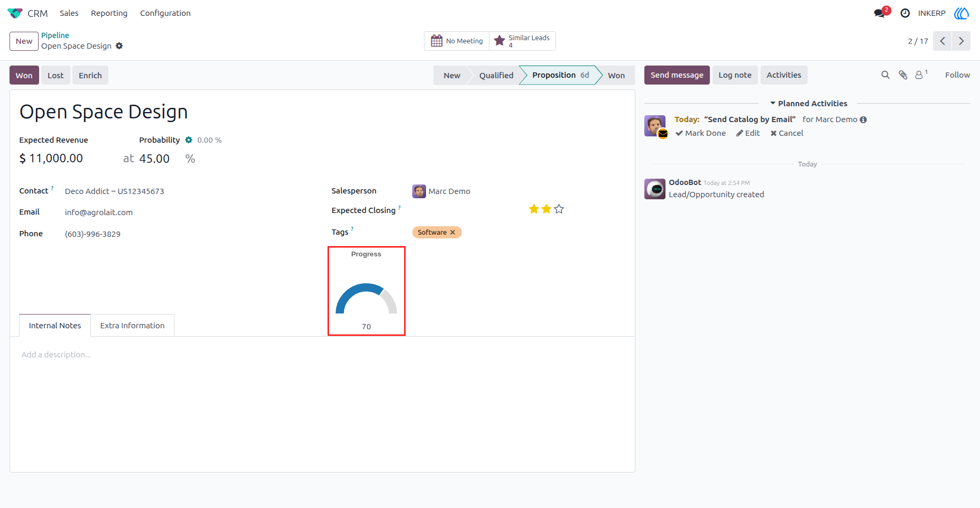Open the Sales menu
This screenshot has height=508, width=980.
(69, 13)
